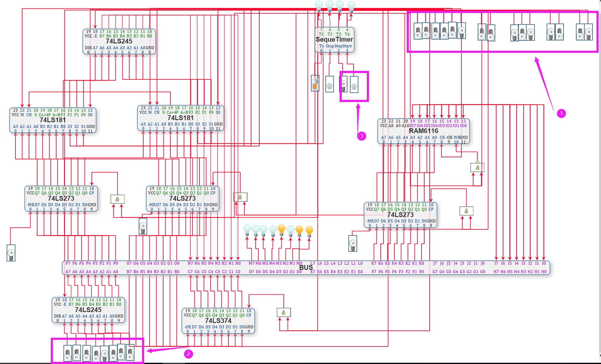The width and height of the screenshot is (601, 364).
Task: Select the SequeTimer component
Action: 334,40
